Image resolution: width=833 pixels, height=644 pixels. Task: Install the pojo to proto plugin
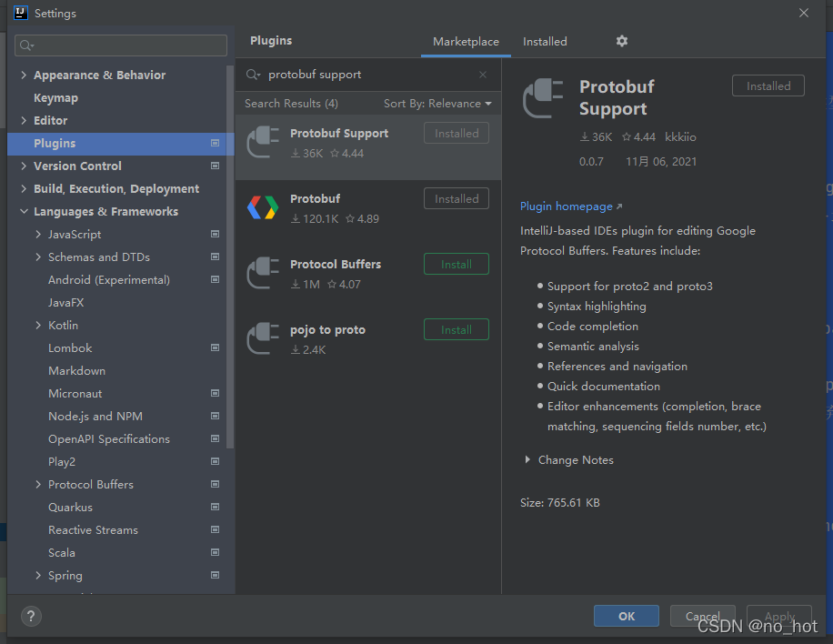pyautogui.click(x=457, y=329)
